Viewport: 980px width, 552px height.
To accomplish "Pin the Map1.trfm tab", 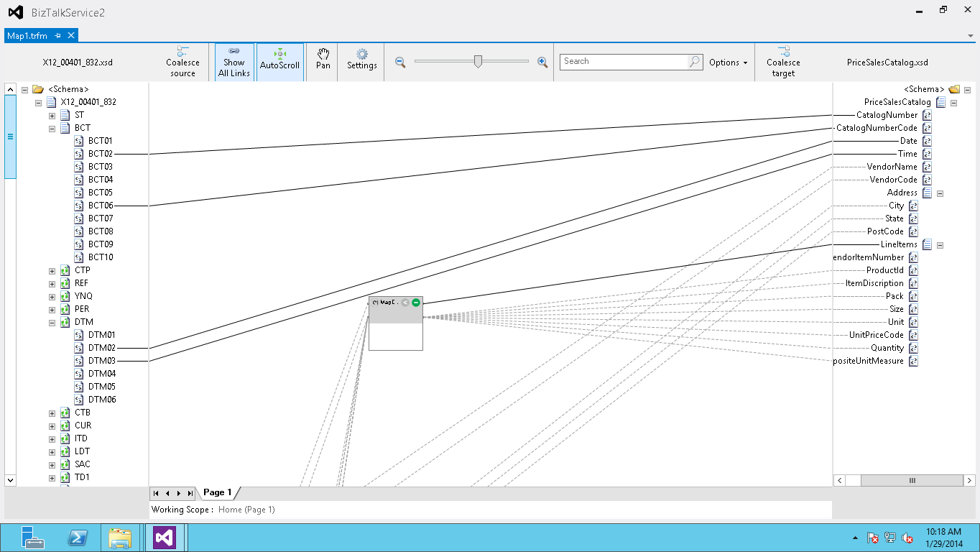I will click(58, 35).
